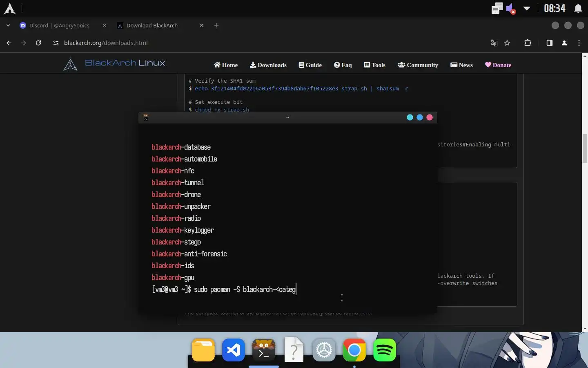This screenshot has height=368, width=588.
Task: Click the cyan terminal window button
Action: tap(410, 117)
